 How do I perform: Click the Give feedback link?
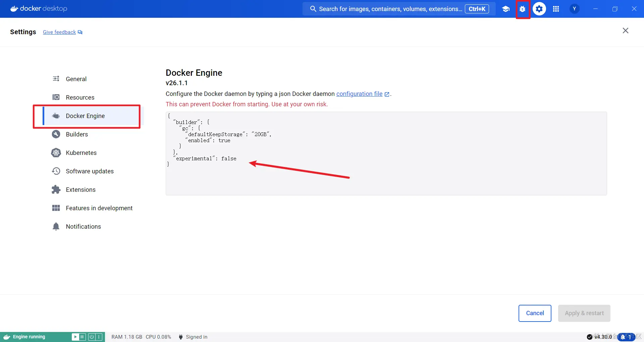[x=59, y=32]
